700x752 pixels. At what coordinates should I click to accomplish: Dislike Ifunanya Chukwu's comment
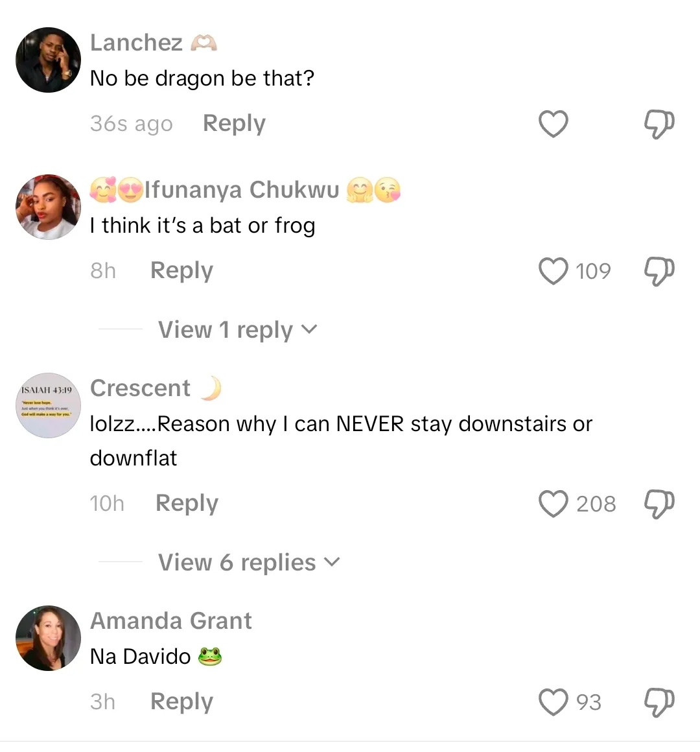tap(659, 271)
